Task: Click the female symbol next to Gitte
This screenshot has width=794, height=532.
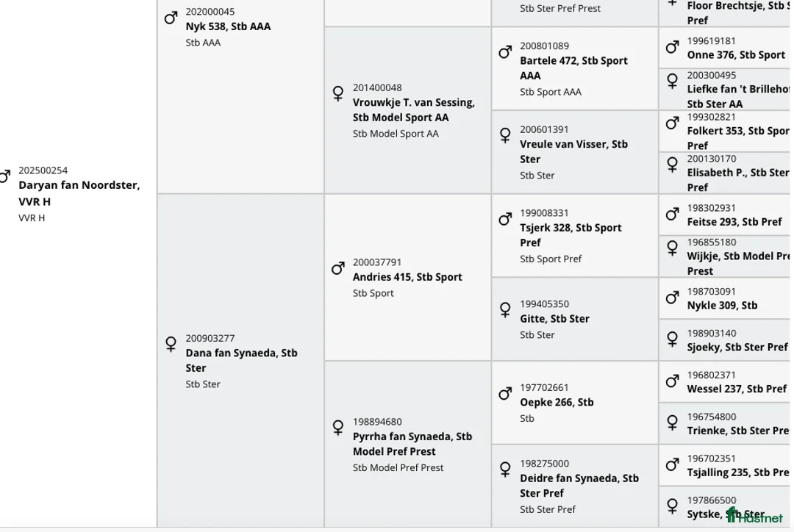Action: coord(505,310)
